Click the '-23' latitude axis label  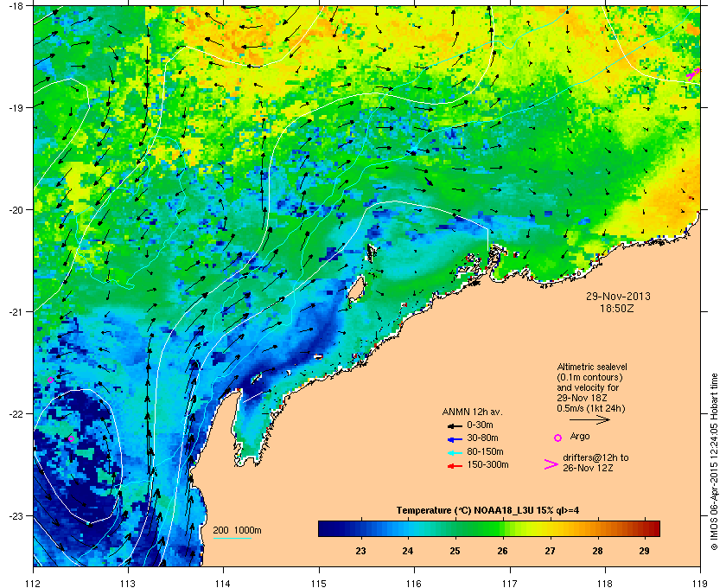(15, 515)
